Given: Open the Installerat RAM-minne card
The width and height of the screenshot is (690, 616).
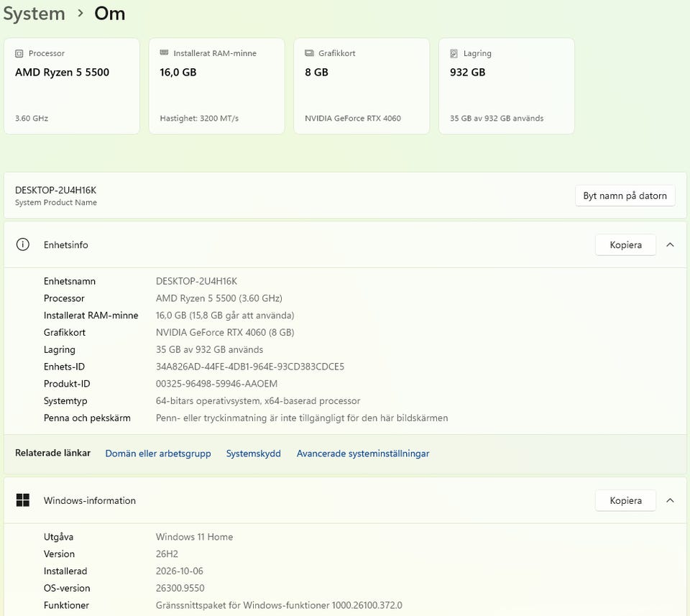Looking at the screenshot, I should tap(216, 86).
